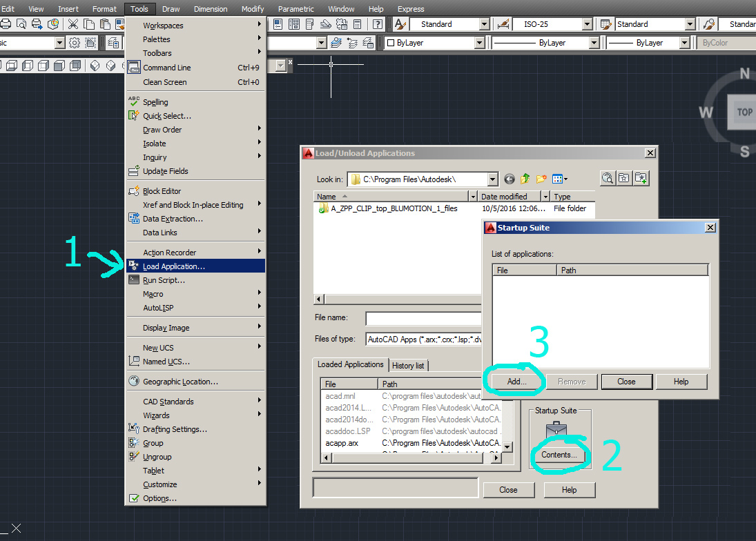Click the Publish icon in the toolbar
Viewport: 756px width, 541px height.
click(37, 24)
